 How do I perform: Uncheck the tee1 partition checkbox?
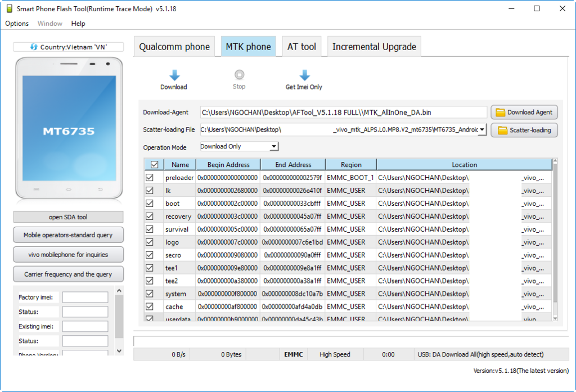[x=150, y=268]
